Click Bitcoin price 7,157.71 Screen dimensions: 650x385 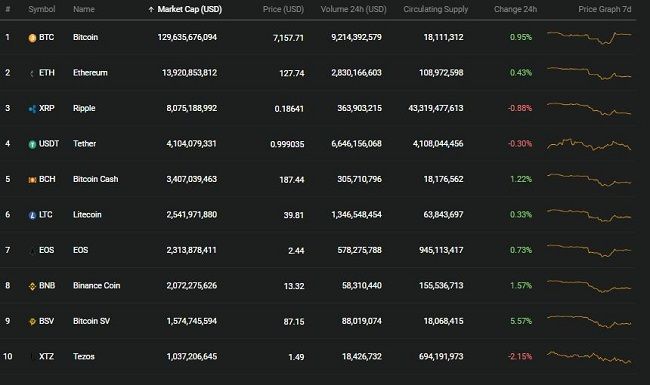point(288,38)
